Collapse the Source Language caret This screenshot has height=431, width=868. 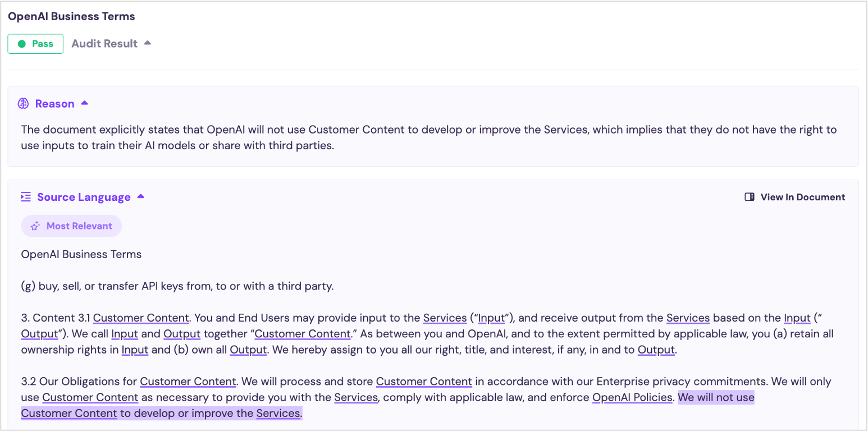(141, 196)
